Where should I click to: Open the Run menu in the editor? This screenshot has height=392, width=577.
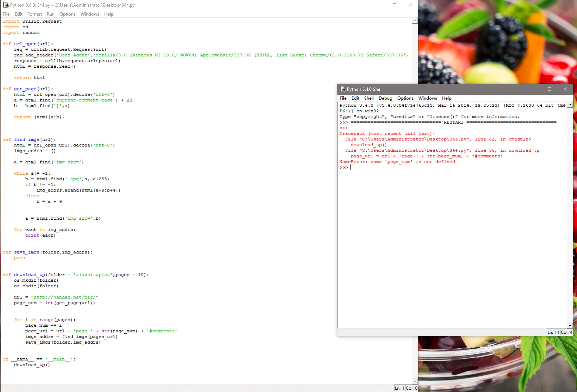(x=50, y=14)
